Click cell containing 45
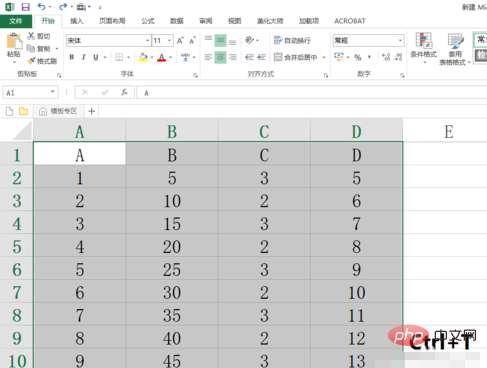The width and height of the screenshot is (487, 368). 172,360
